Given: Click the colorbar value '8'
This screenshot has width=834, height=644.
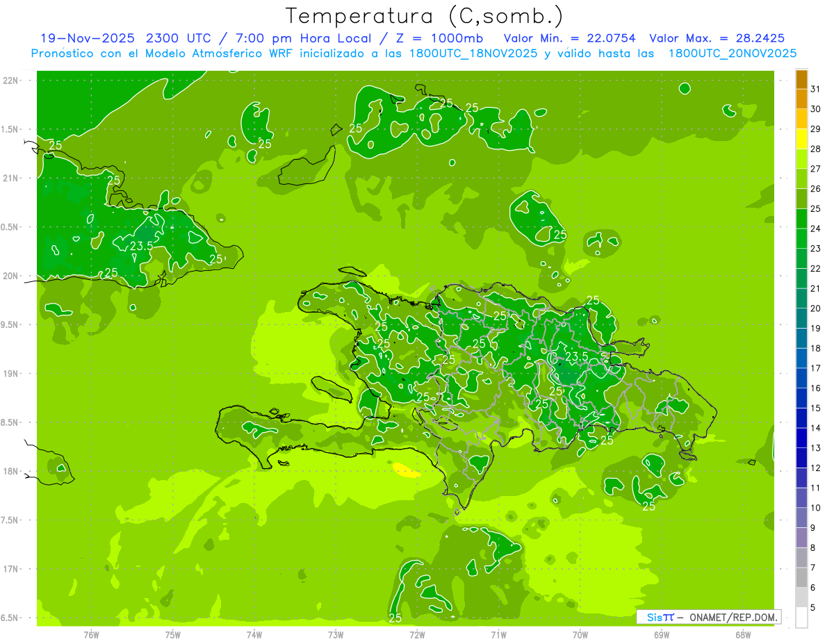Looking at the screenshot, I should pos(812,548).
